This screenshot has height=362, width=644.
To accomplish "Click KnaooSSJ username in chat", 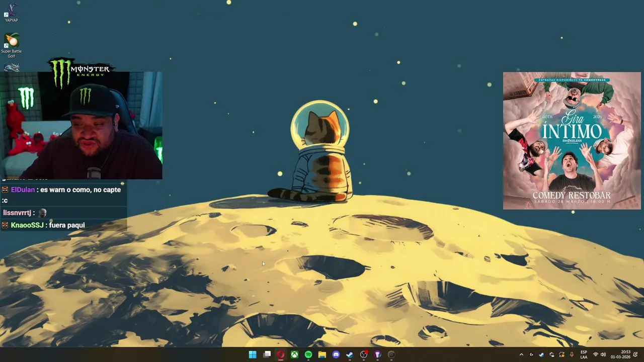I will [x=27, y=225].
